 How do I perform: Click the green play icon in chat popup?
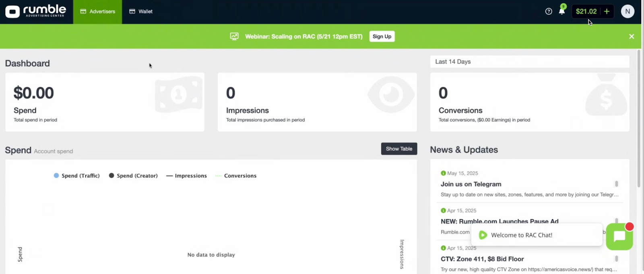[483, 235]
